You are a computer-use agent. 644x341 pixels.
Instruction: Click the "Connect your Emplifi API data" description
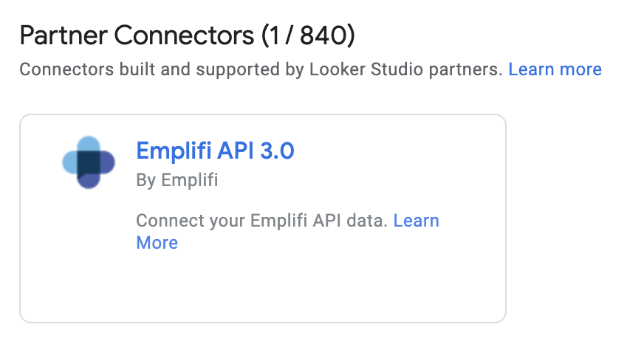point(262,221)
